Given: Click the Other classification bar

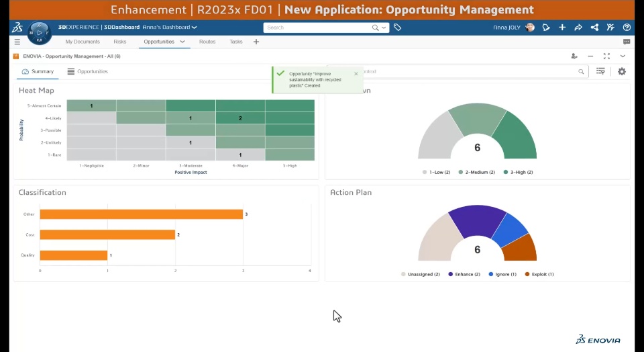Looking at the screenshot, I should pyautogui.click(x=142, y=214).
